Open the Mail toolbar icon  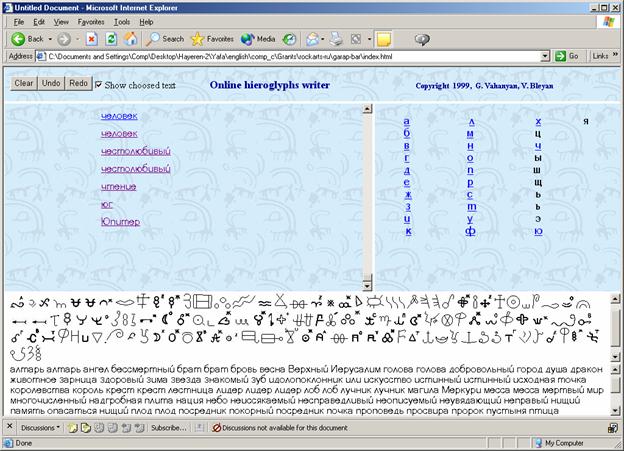click(314, 39)
